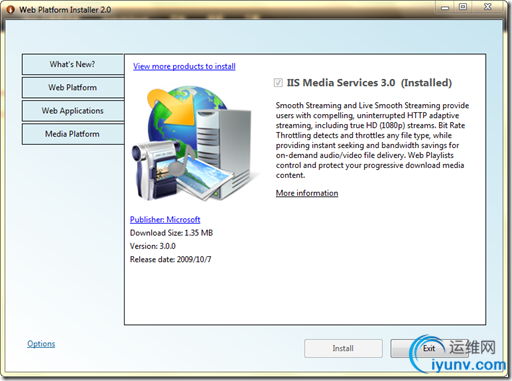Toggle the IIS Media Services 3.0 checkbox
512x381 pixels.
pos(278,82)
